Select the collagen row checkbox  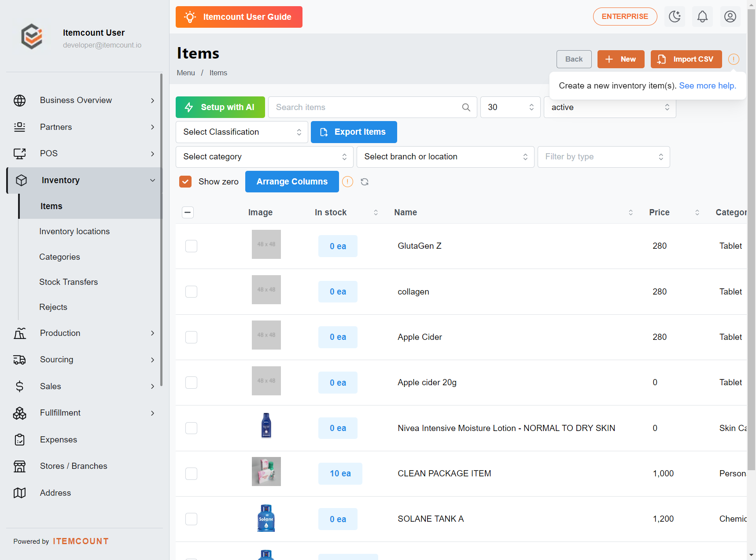tap(191, 292)
